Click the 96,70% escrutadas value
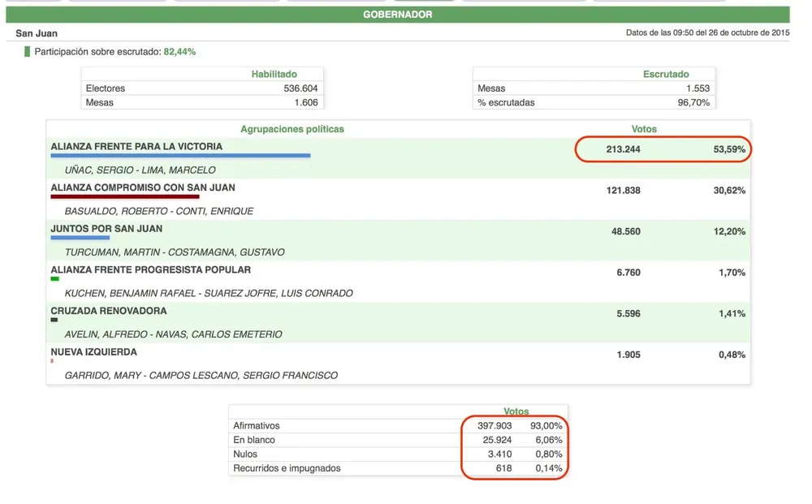The height and width of the screenshot is (504, 812). pyautogui.click(x=693, y=102)
